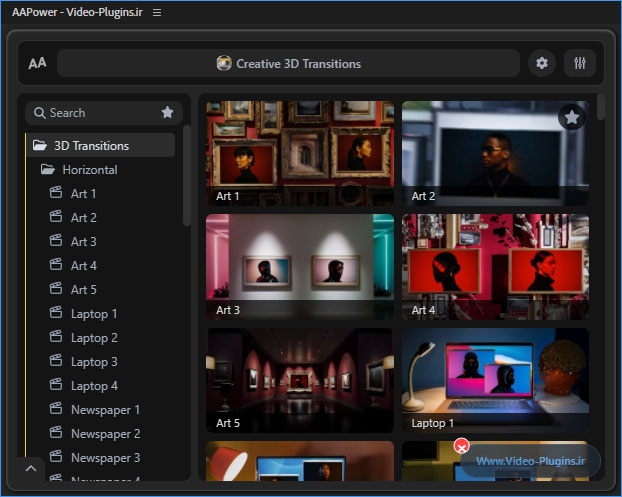This screenshot has width=622, height=497.
Task: Close the Video-Plugins.ir banner with red X
Action: pos(461,447)
